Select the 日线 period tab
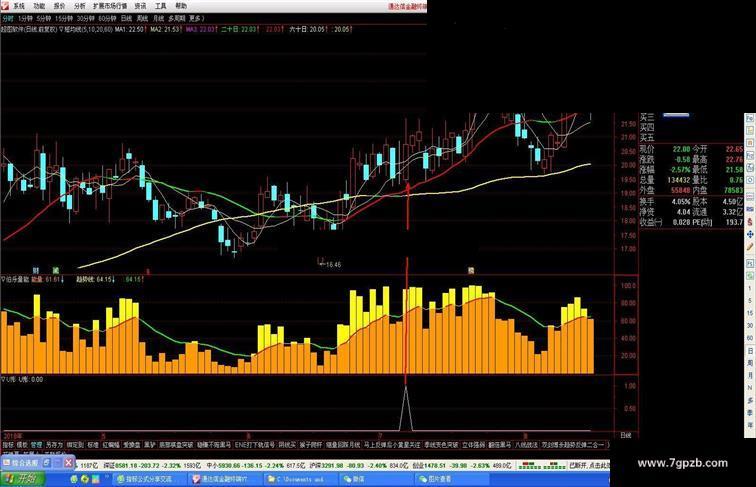This screenshot has height=487, width=756. pyautogui.click(x=126, y=18)
